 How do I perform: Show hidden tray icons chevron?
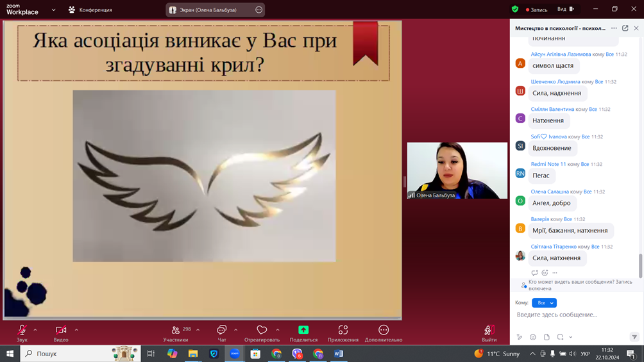point(532,354)
